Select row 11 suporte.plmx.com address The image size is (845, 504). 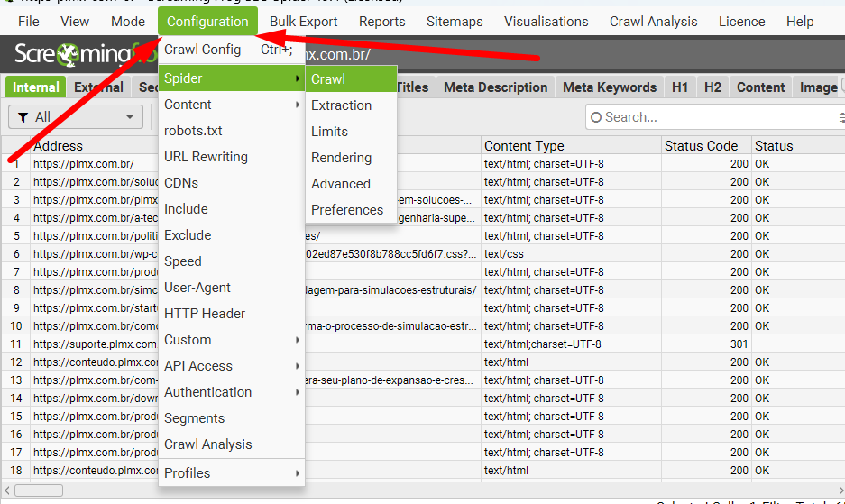tap(95, 344)
